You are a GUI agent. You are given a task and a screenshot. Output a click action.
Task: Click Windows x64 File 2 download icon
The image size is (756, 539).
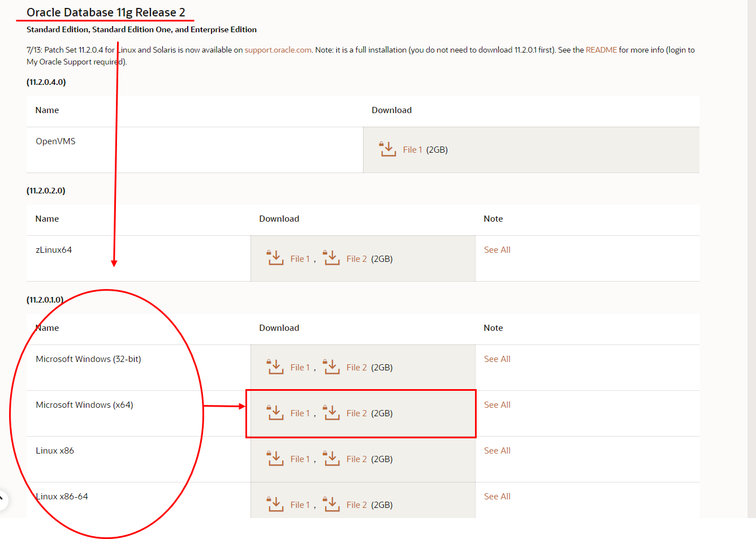click(x=331, y=413)
